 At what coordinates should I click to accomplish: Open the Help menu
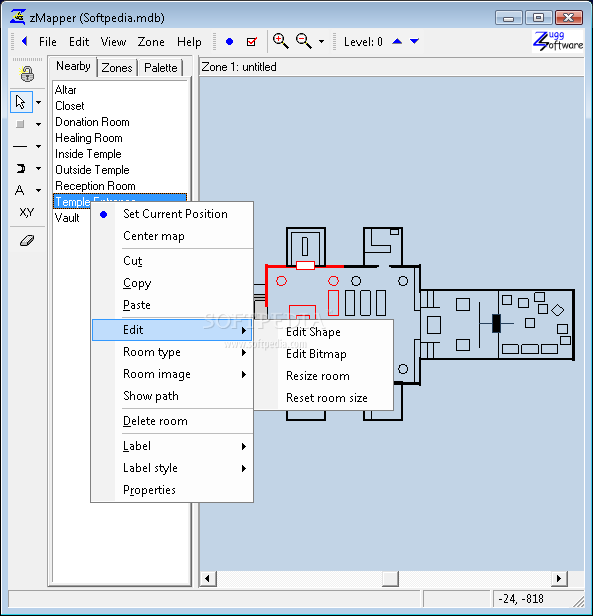coord(189,42)
